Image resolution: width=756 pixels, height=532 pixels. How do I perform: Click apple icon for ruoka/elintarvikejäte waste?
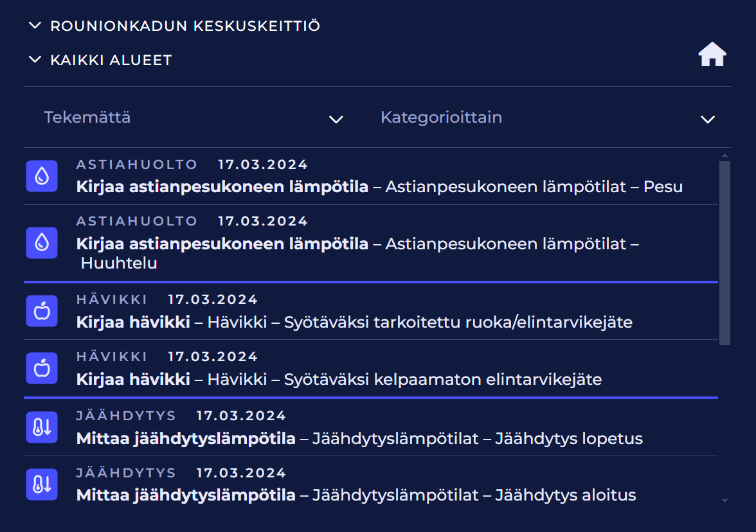point(42,312)
